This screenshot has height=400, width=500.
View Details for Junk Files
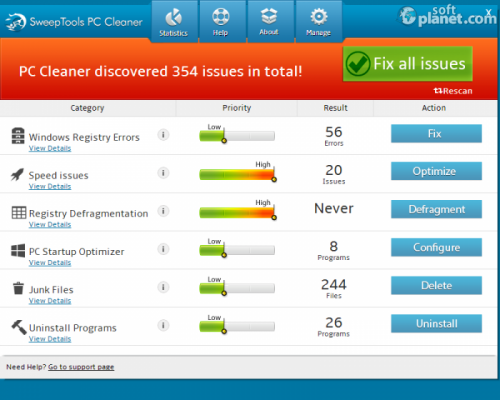[50, 301]
